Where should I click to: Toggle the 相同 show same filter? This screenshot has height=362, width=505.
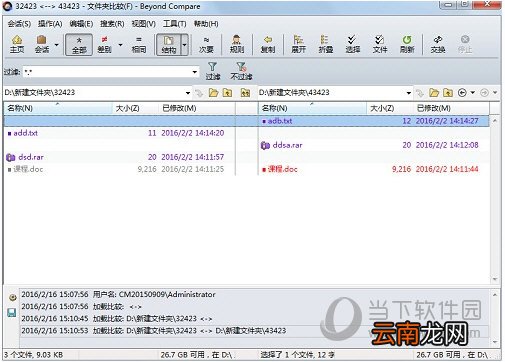tap(139, 44)
